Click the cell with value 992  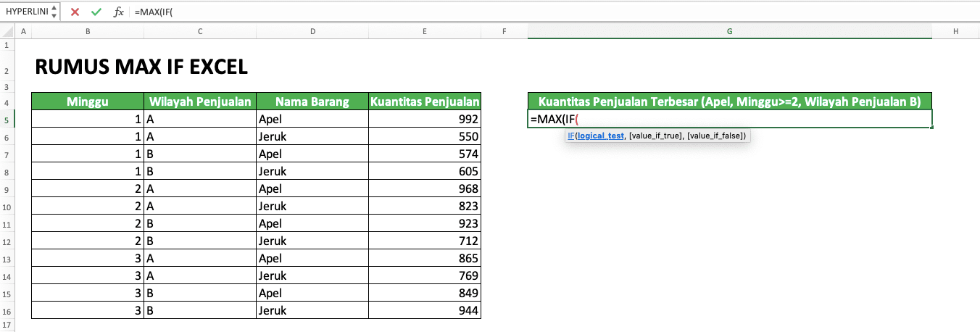[424, 119]
